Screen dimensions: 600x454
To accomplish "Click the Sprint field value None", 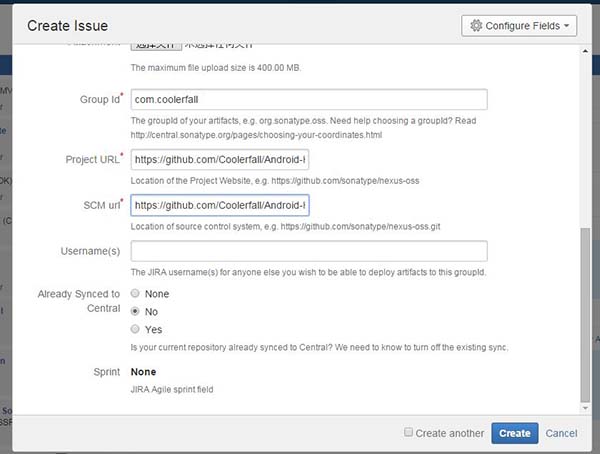I will coord(145,371).
